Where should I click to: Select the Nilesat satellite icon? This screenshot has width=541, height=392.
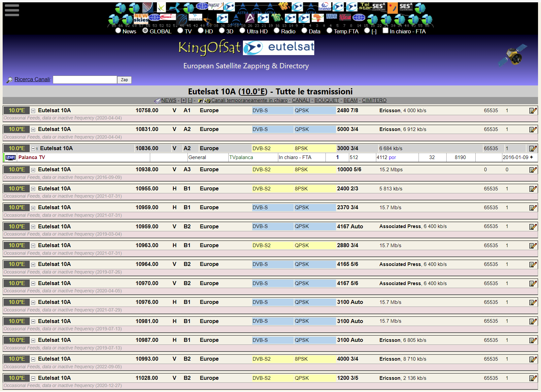tap(345, 17)
